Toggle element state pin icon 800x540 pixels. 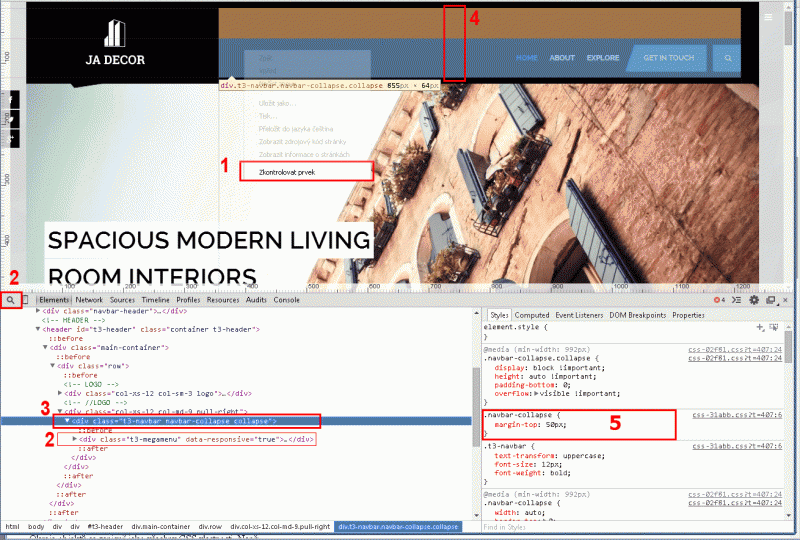point(774,328)
